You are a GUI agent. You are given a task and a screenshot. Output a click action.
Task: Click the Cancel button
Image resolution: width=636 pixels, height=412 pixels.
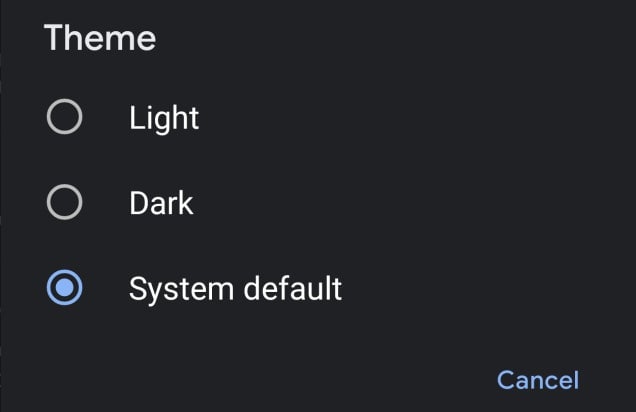(x=538, y=380)
